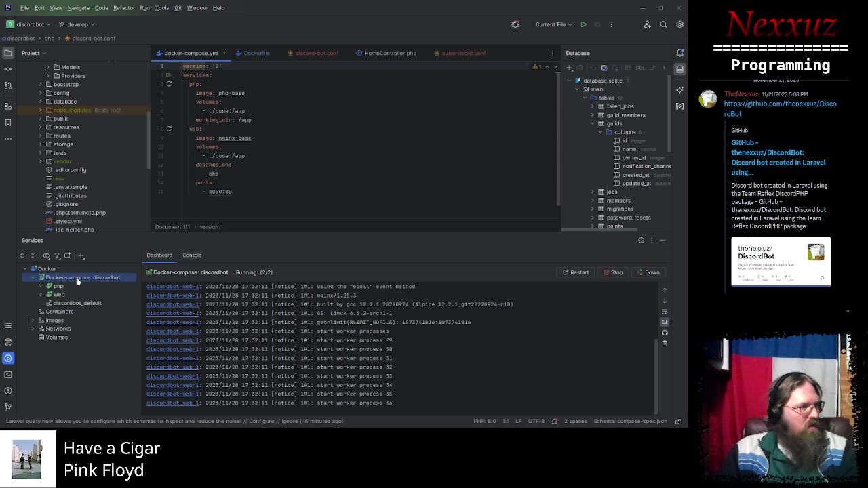Open the Project view dropdown
Viewport: 868px width, 488px height.
[33, 53]
